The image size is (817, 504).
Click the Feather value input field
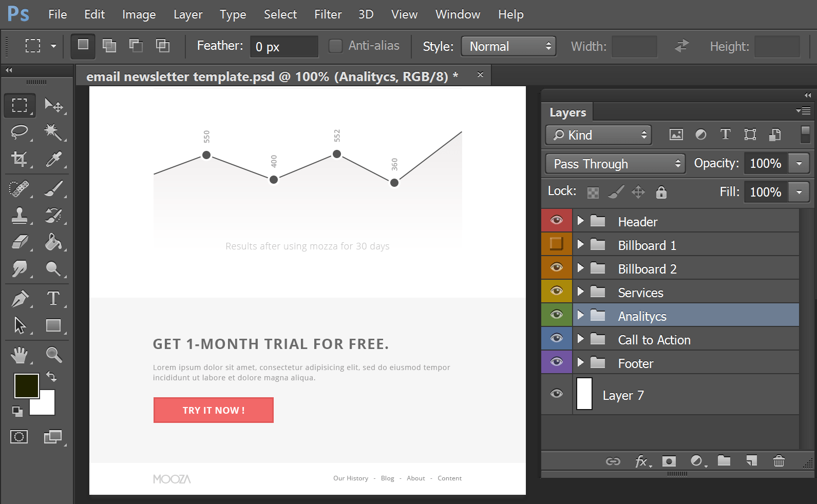(x=283, y=47)
